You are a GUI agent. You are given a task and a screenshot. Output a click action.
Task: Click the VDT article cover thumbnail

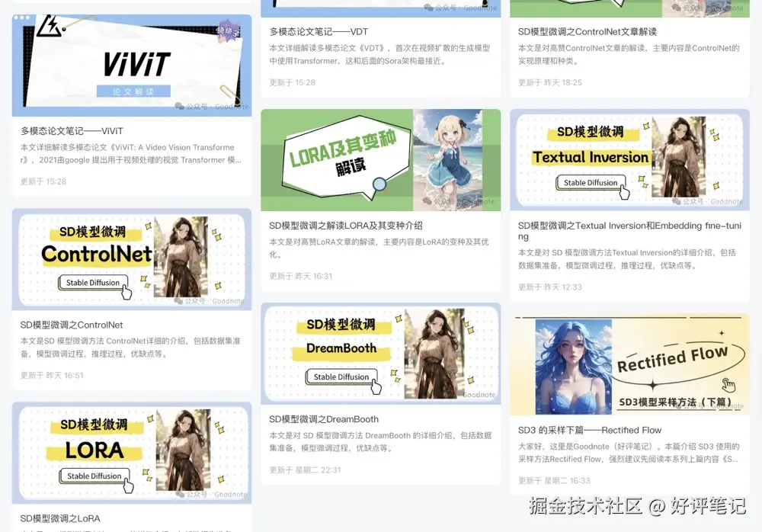click(381, 6)
